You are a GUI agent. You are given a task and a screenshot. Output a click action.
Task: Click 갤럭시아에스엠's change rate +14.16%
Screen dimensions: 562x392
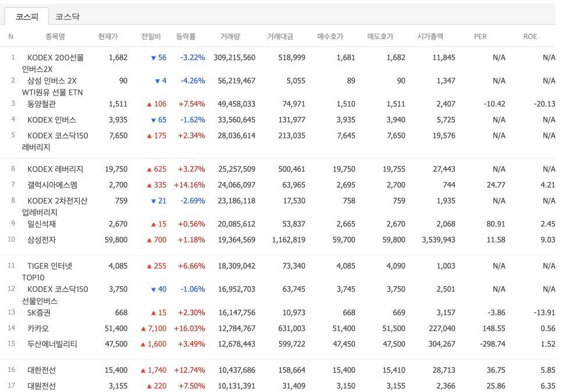tap(190, 185)
